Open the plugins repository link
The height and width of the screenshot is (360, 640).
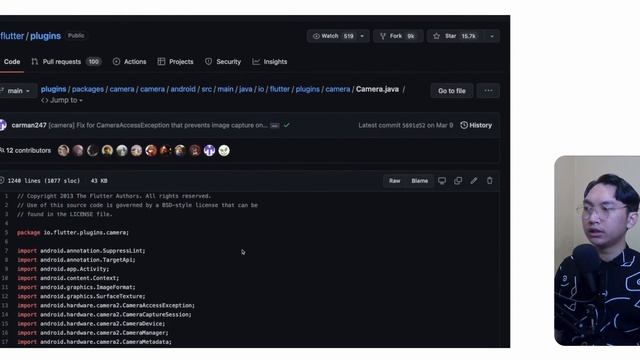(45, 36)
